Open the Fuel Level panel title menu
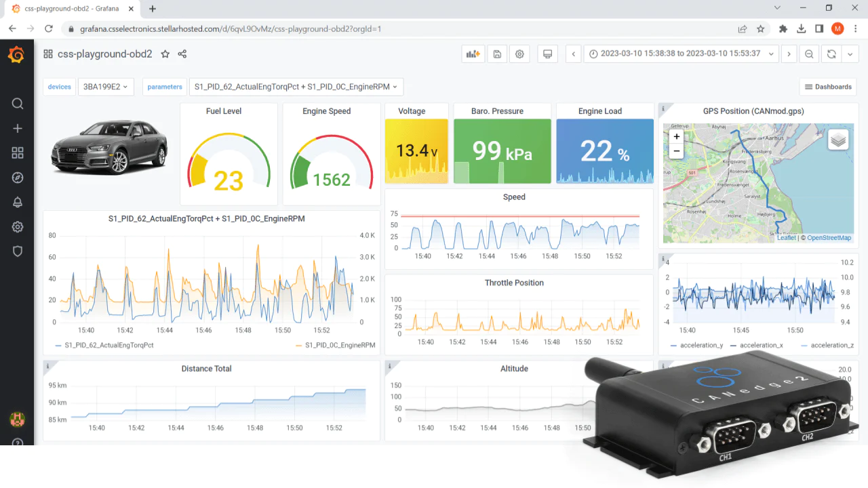 (x=224, y=111)
